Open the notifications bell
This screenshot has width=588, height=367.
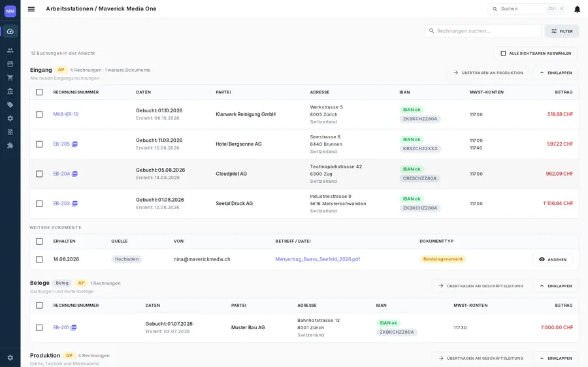point(577,9)
